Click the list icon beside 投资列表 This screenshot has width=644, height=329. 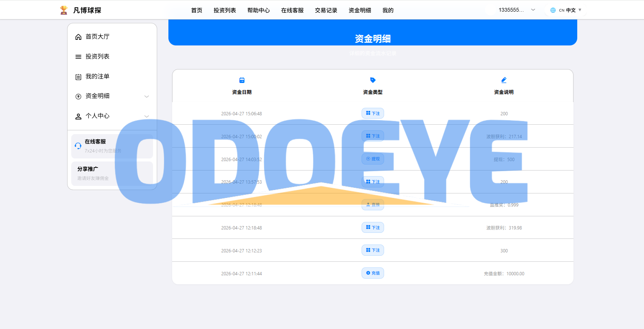click(78, 57)
